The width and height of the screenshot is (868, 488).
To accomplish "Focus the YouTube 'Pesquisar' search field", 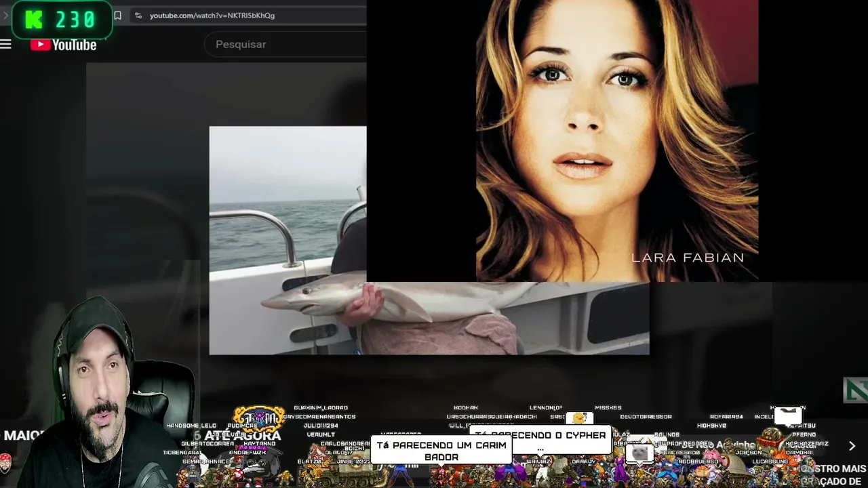I will pos(285,44).
